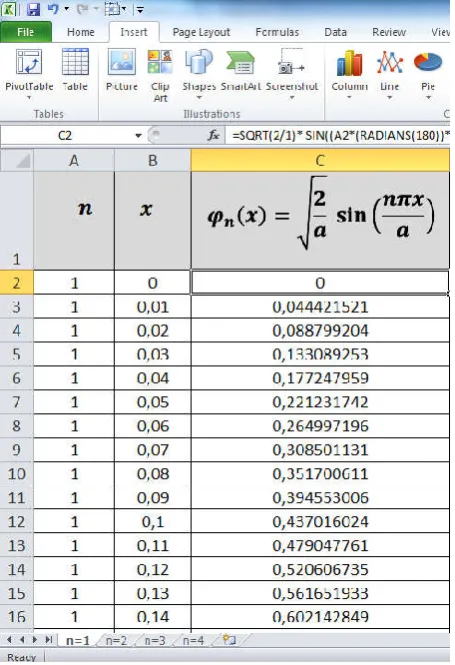This screenshot has width=455, height=665.
Task: Insert a Picture from file
Action: point(122,70)
